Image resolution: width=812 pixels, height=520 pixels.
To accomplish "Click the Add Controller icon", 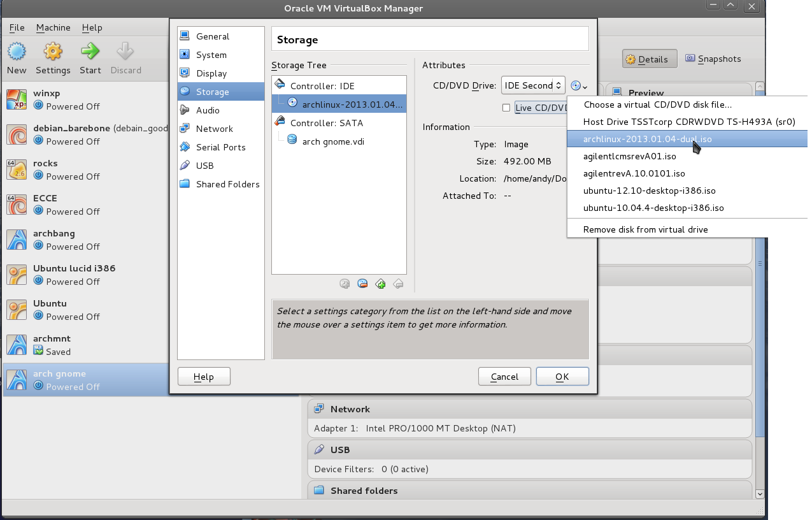I will [x=380, y=284].
